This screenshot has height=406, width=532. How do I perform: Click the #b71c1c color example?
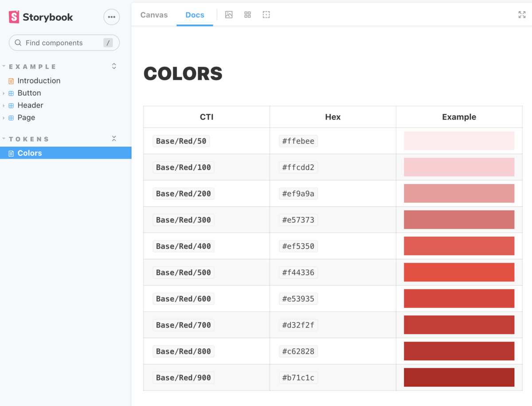(x=459, y=377)
